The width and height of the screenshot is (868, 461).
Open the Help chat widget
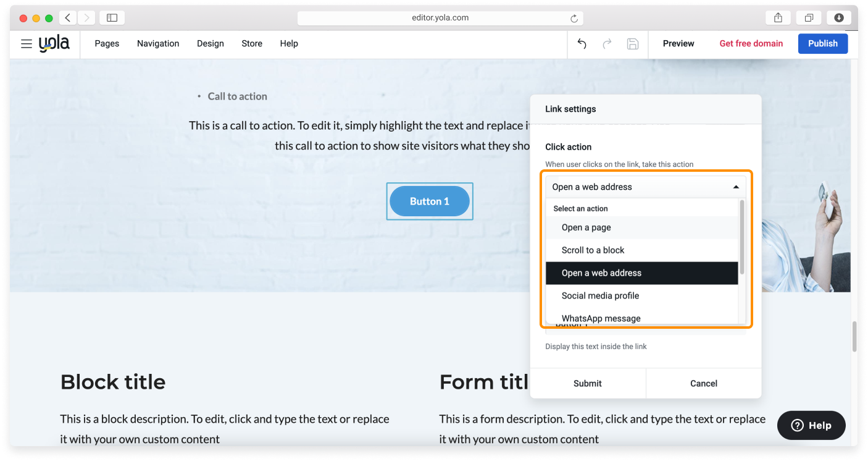click(x=811, y=425)
